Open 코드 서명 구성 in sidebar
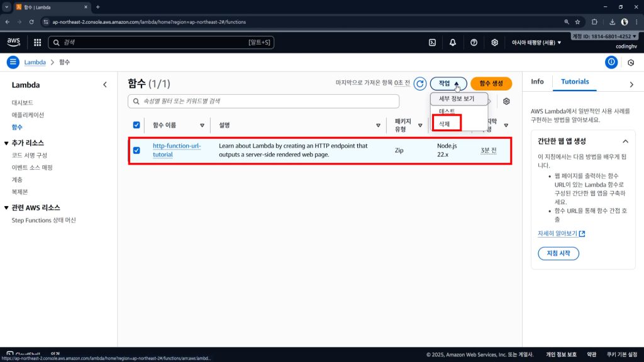The width and height of the screenshot is (644, 362). pyautogui.click(x=29, y=156)
